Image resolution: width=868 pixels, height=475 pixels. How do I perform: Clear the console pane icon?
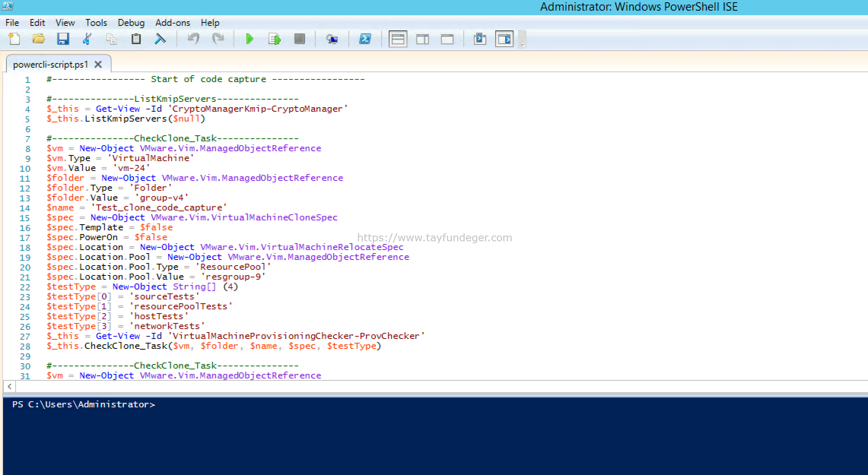pyautogui.click(x=160, y=39)
